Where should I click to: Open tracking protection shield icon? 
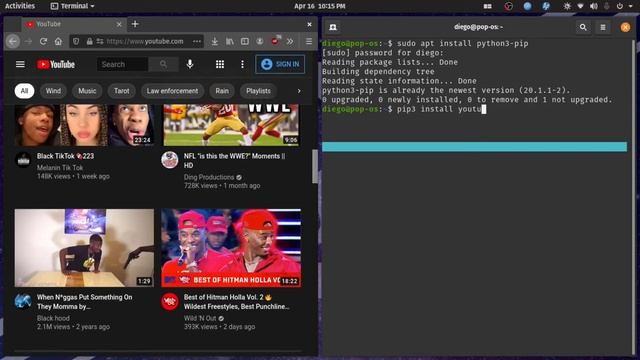tap(76, 41)
